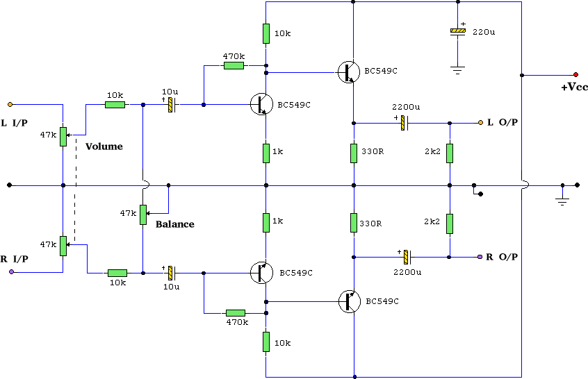The width and height of the screenshot is (588, 379).
Task: Select the R O/P output terminal
Action: coord(480,256)
